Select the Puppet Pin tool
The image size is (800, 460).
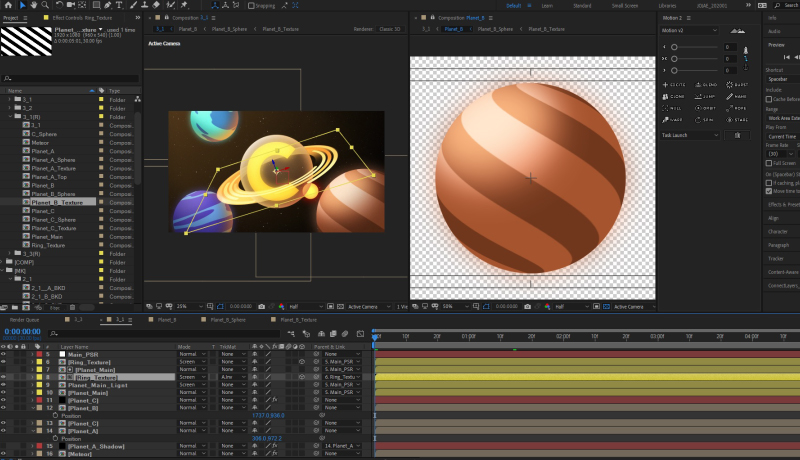click(184, 5)
